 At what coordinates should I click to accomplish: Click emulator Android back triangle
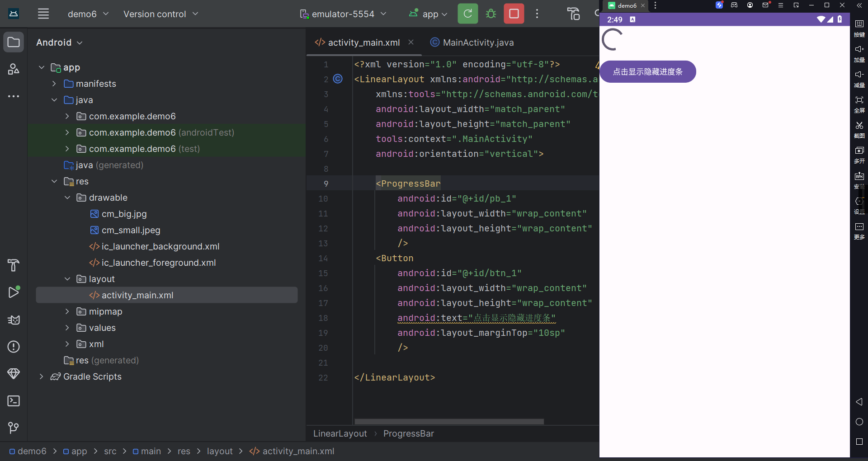(859, 402)
